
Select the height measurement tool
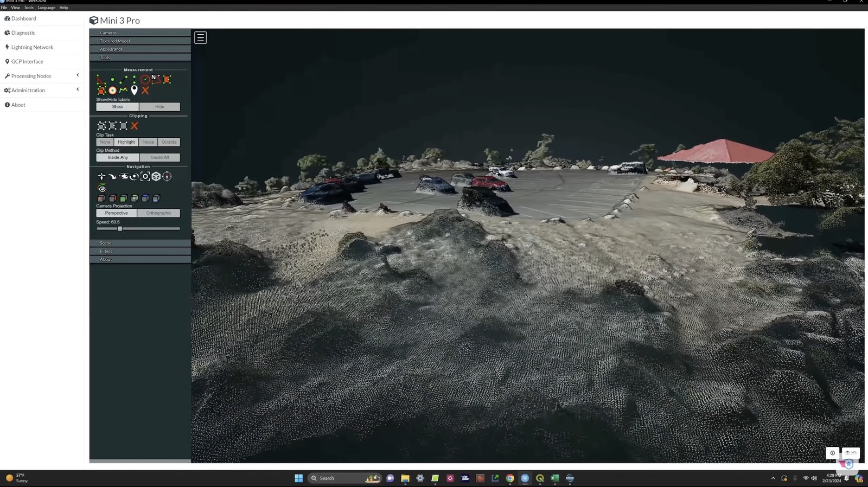(134, 79)
